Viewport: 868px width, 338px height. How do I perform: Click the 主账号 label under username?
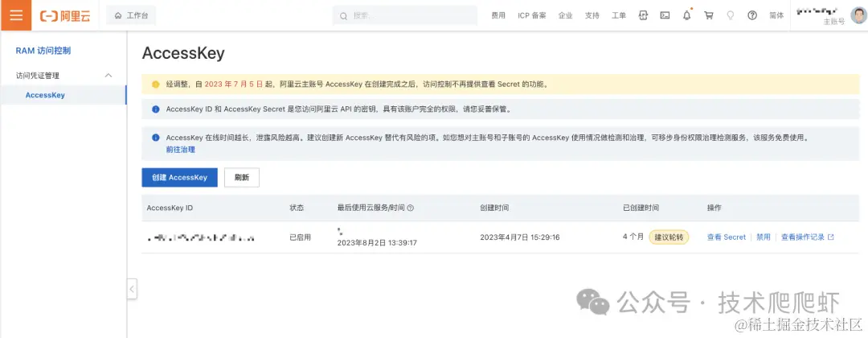834,22
